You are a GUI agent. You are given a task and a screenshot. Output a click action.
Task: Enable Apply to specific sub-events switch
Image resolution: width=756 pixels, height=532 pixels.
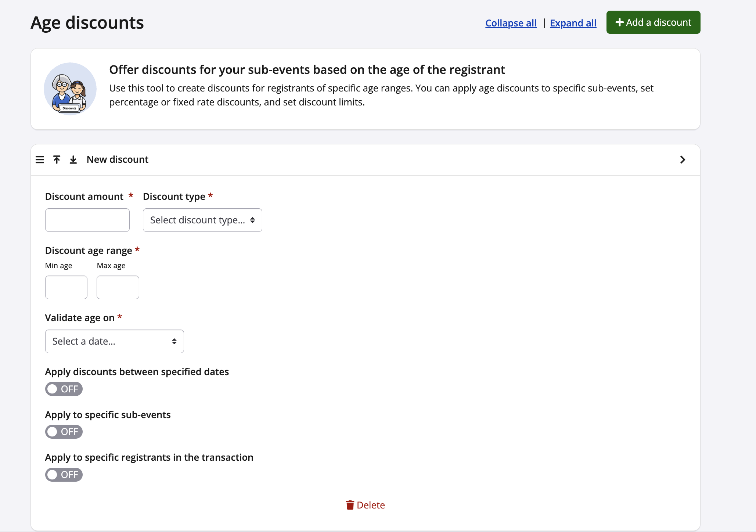pos(64,431)
